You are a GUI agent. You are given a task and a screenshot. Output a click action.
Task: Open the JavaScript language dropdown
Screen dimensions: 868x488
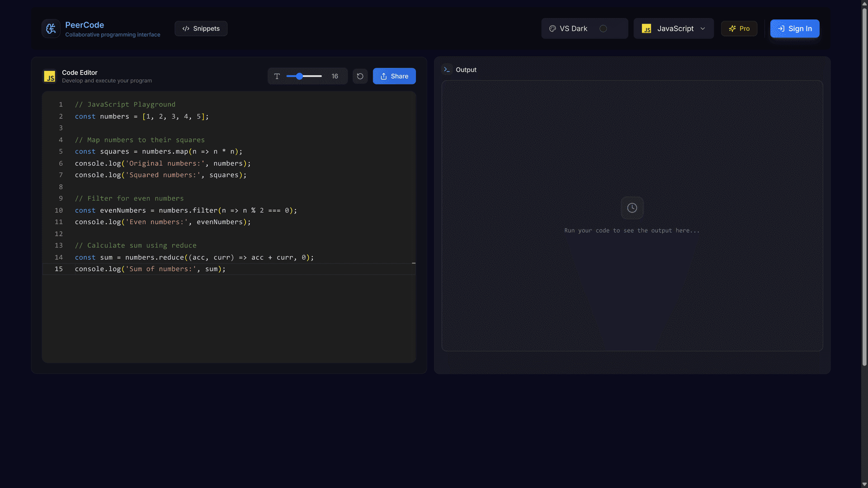click(673, 28)
